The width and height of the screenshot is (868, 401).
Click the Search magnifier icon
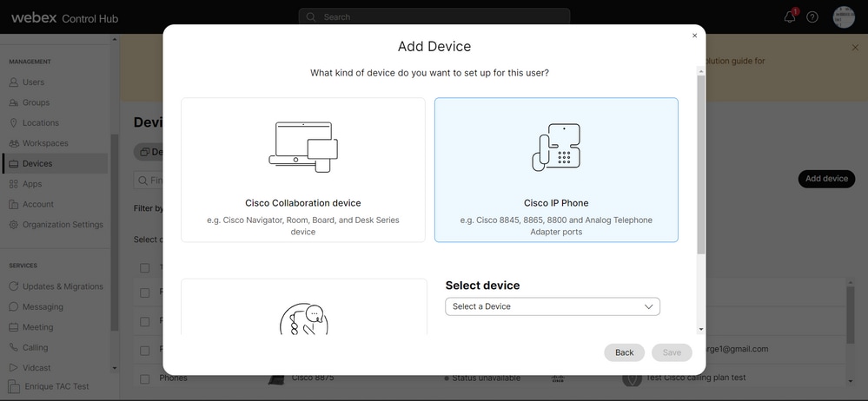click(x=310, y=16)
